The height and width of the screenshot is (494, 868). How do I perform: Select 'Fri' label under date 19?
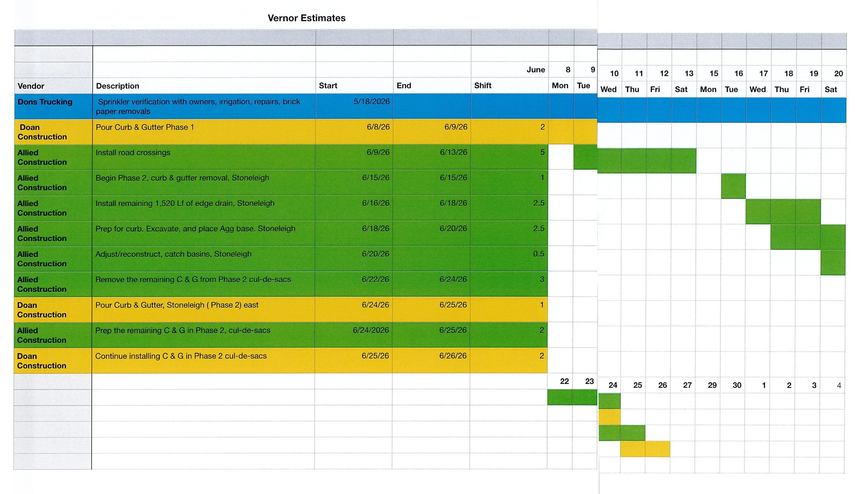point(804,90)
